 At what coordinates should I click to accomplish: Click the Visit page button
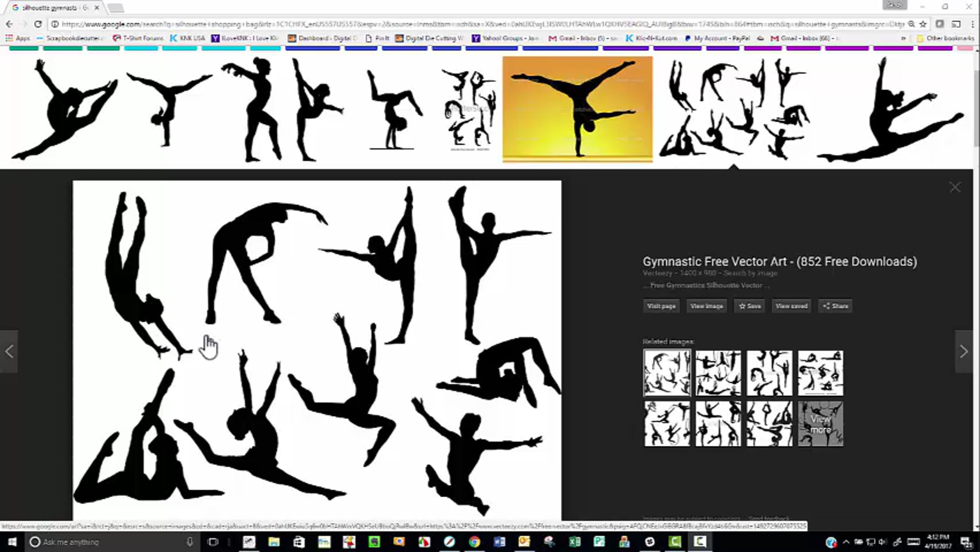coord(661,306)
